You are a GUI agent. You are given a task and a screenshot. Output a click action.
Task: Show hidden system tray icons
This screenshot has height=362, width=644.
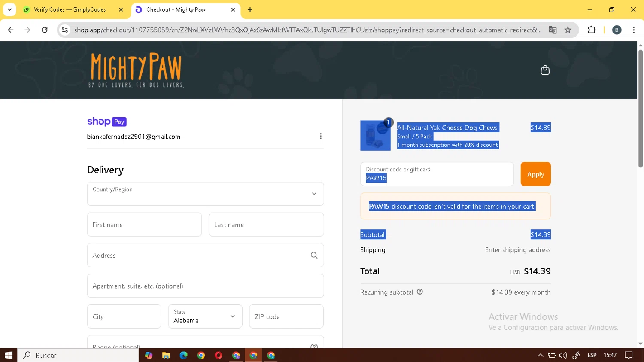(540, 355)
